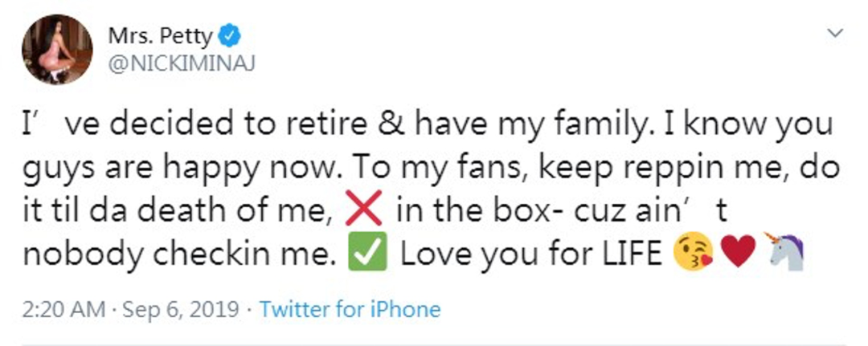Open the @NICKIMINAJ handle
This screenshot has width=868, height=346.
[x=180, y=67]
